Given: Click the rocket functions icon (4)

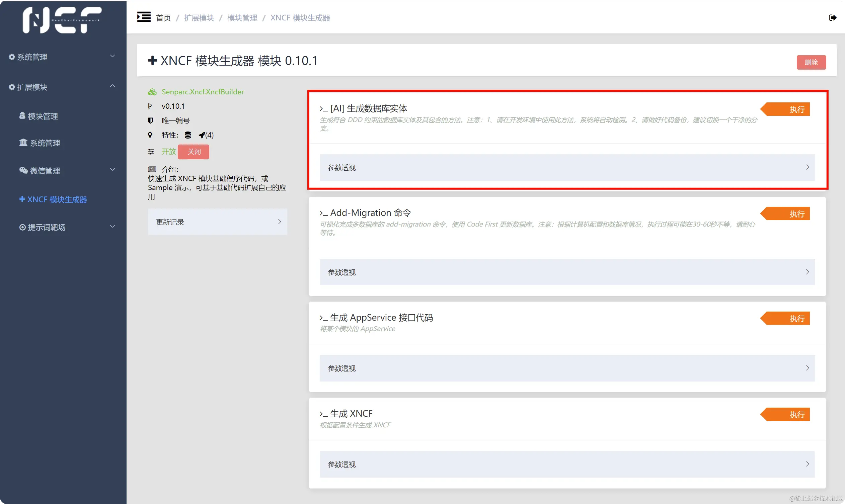Looking at the screenshot, I should point(202,135).
